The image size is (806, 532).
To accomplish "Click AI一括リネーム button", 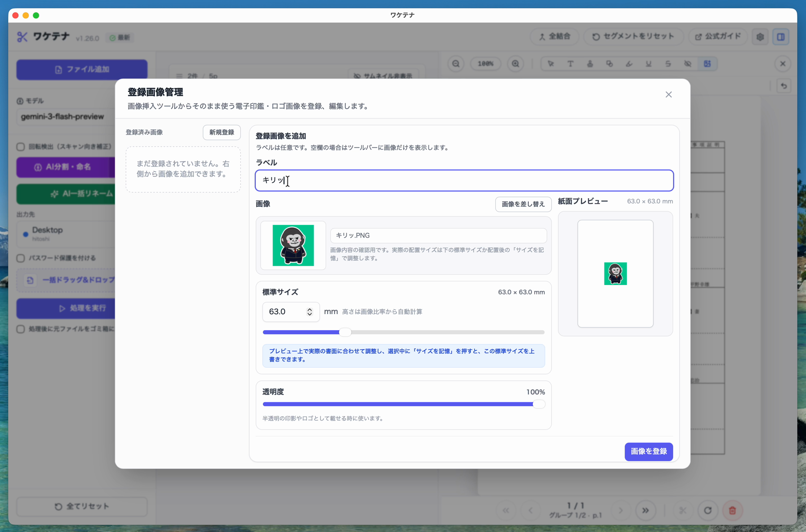I will (x=66, y=194).
